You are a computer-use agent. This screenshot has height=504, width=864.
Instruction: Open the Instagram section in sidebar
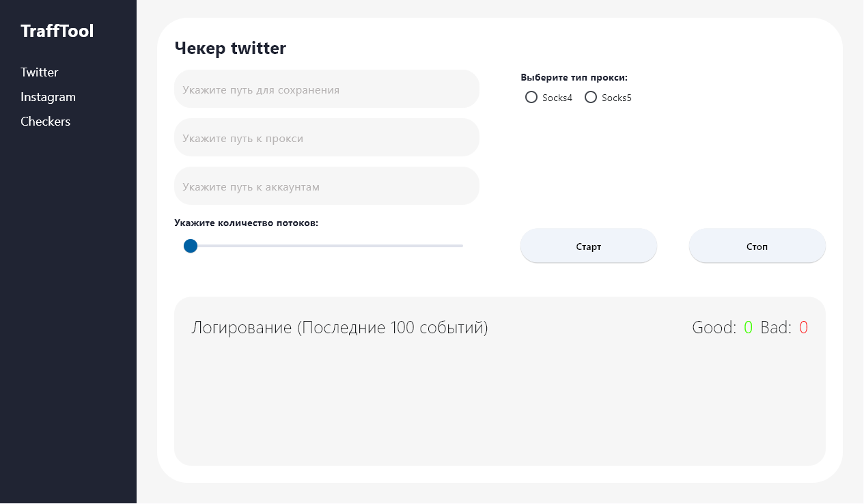[x=48, y=97]
